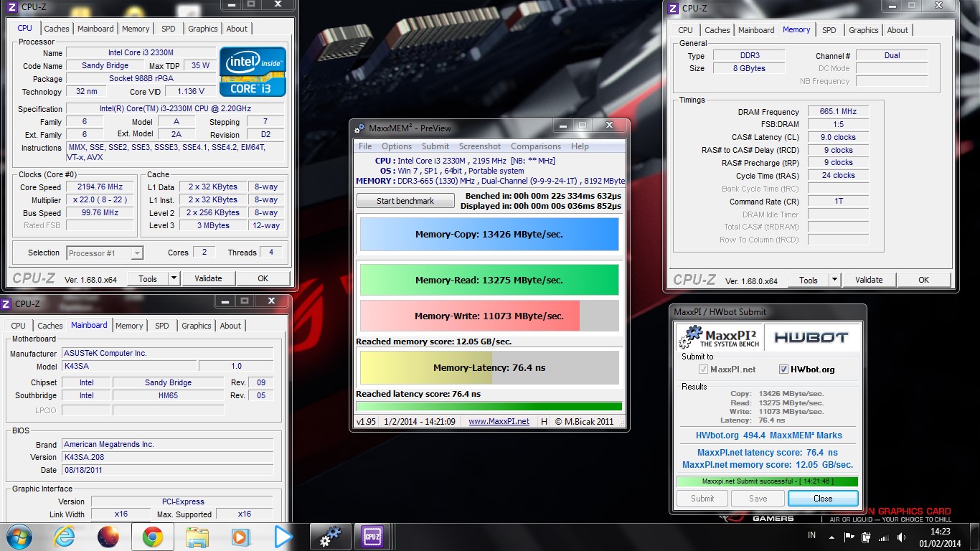Click OK in CPU-Z Memory window
Screen dimensions: 980x551
pyautogui.click(x=923, y=280)
